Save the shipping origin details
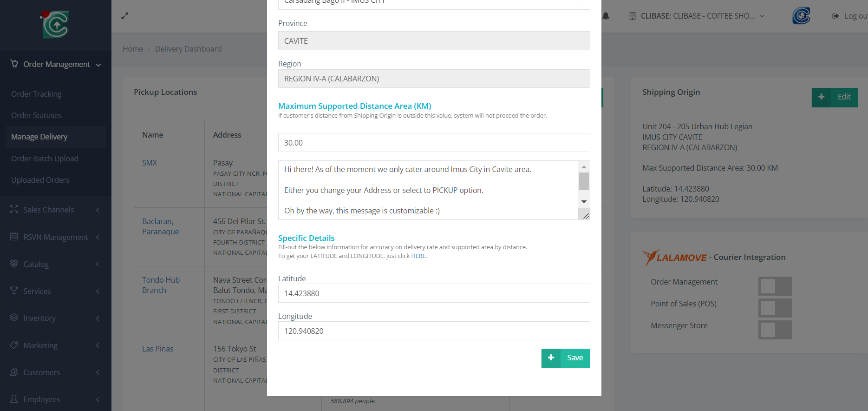 pyautogui.click(x=565, y=358)
